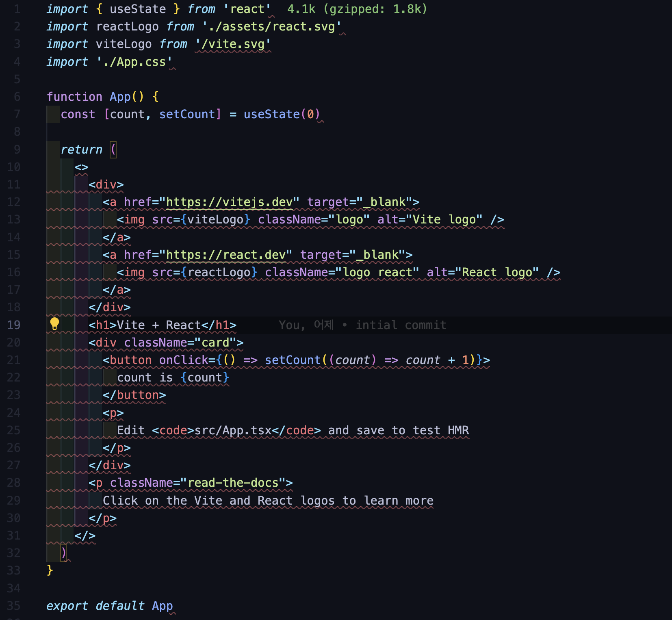Click the '/vite.svg' import path

click(233, 44)
